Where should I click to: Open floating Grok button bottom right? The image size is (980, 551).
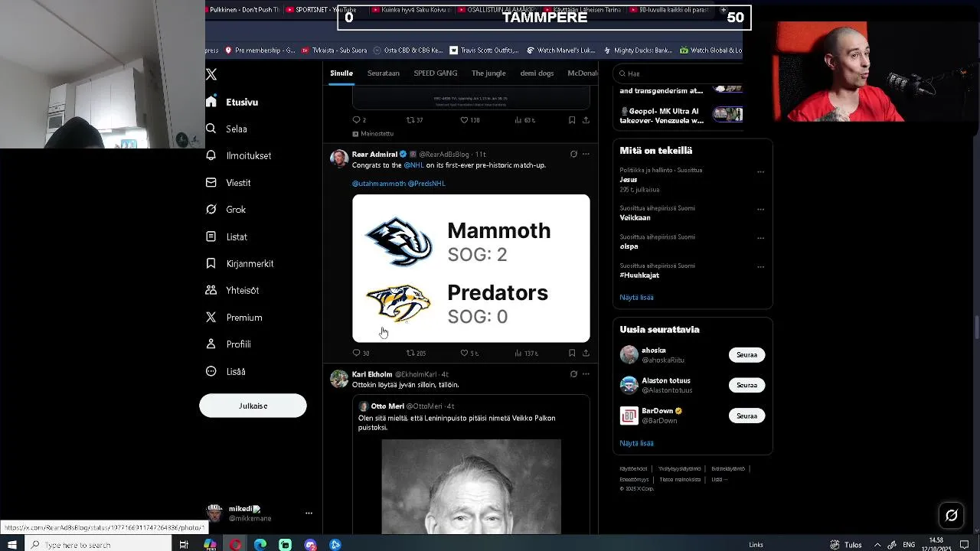pyautogui.click(x=952, y=515)
